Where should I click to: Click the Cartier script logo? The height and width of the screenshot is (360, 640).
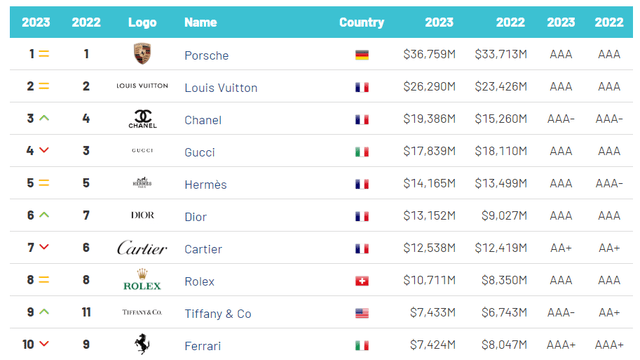(x=142, y=248)
